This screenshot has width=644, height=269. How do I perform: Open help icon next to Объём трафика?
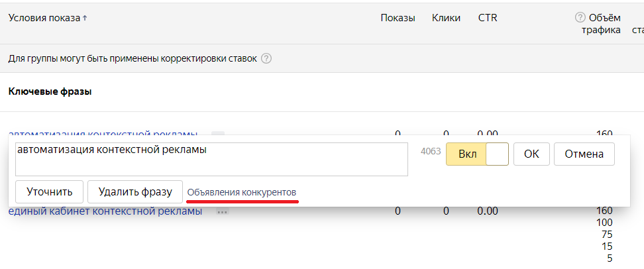pyautogui.click(x=580, y=18)
